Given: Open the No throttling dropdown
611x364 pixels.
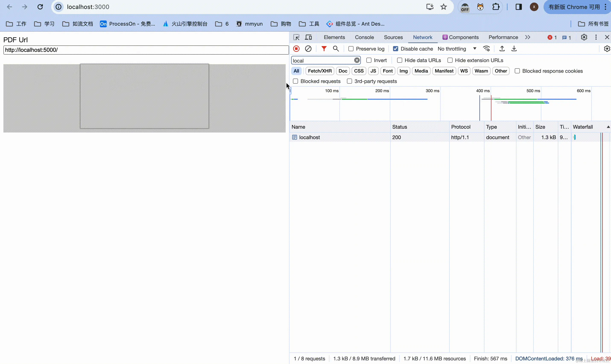Looking at the screenshot, I should tap(457, 49).
